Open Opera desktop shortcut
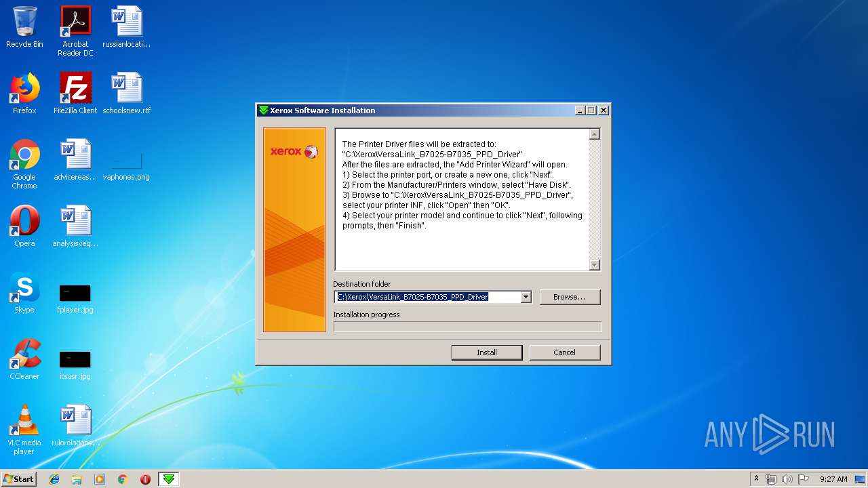The image size is (868, 488). pos(24,226)
